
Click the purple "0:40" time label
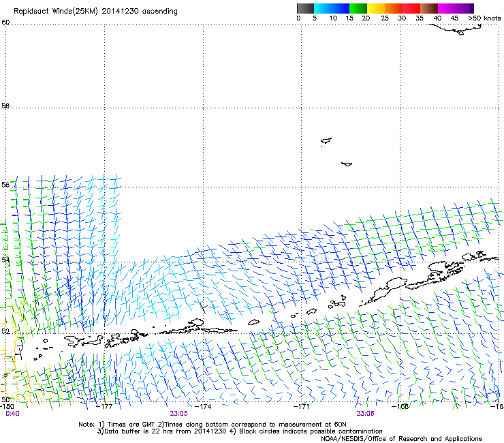pyautogui.click(x=12, y=414)
